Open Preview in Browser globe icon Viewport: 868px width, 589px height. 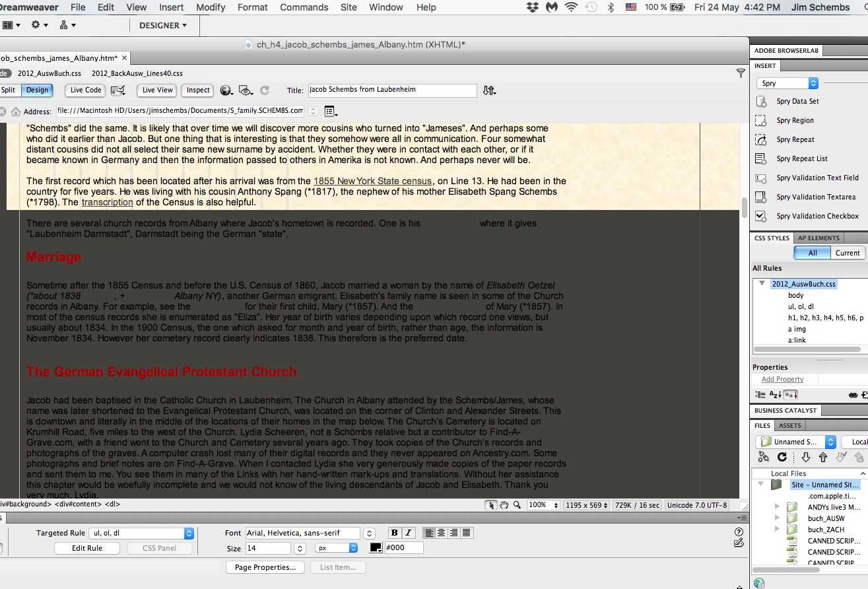click(x=226, y=90)
